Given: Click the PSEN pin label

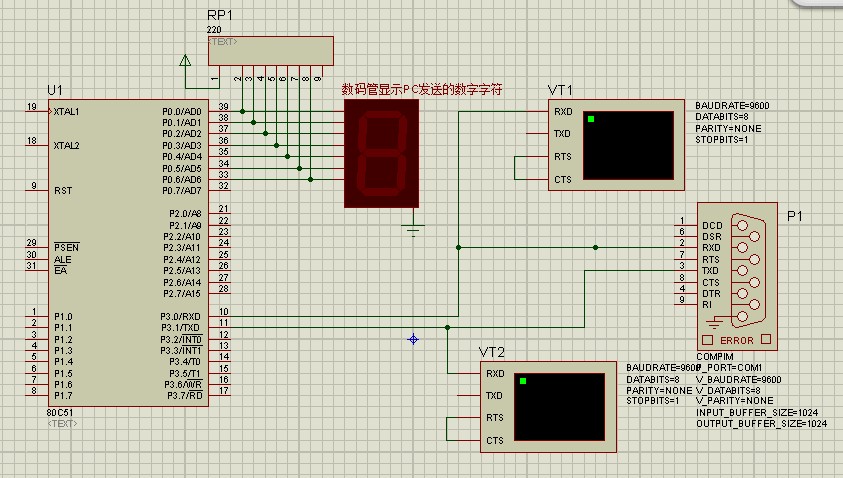Looking at the screenshot, I should (67, 247).
